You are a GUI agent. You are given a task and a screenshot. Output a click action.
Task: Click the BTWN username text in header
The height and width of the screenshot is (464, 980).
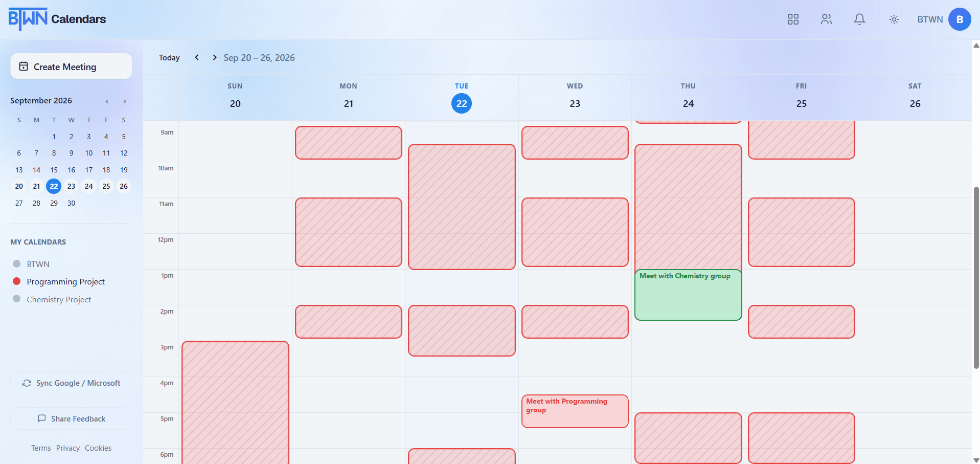point(930,19)
